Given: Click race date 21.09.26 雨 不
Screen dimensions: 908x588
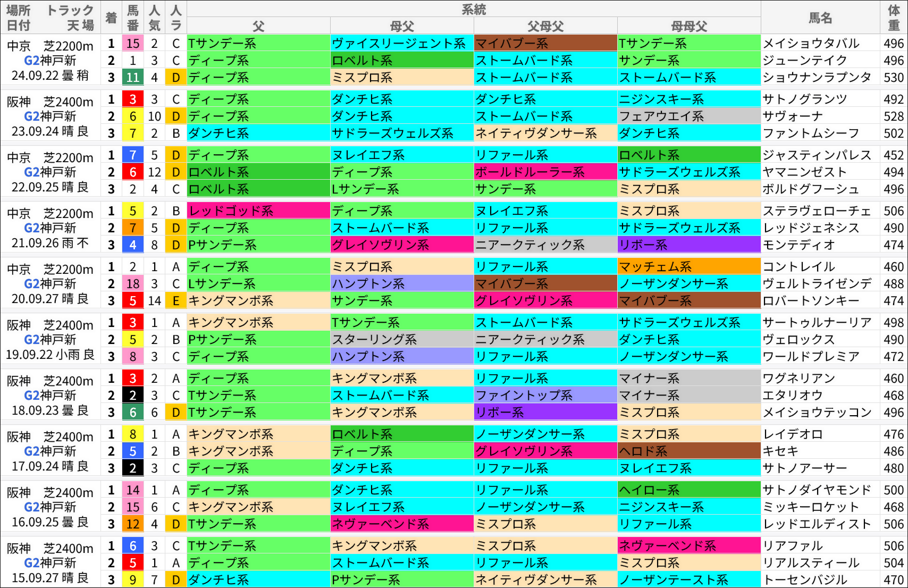Looking at the screenshot, I should pos(51,243).
